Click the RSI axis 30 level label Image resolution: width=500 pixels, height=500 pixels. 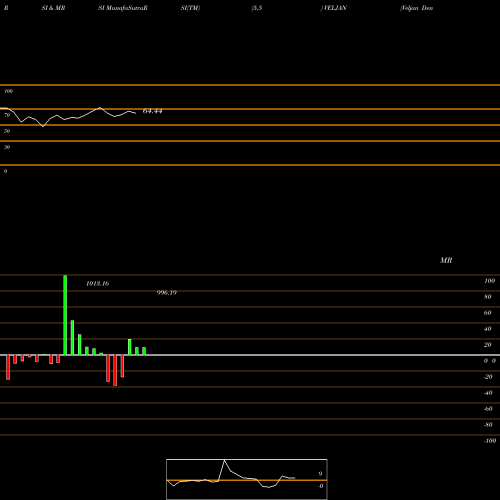coord(7,147)
